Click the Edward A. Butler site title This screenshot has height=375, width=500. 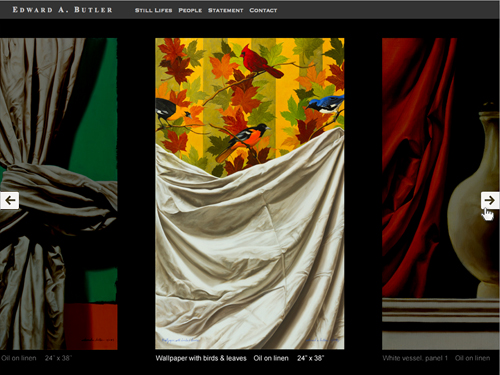(63, 10)
